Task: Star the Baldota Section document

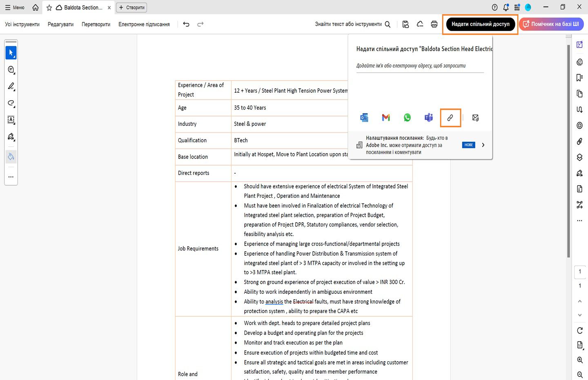Action: click(x=49, y=8)
